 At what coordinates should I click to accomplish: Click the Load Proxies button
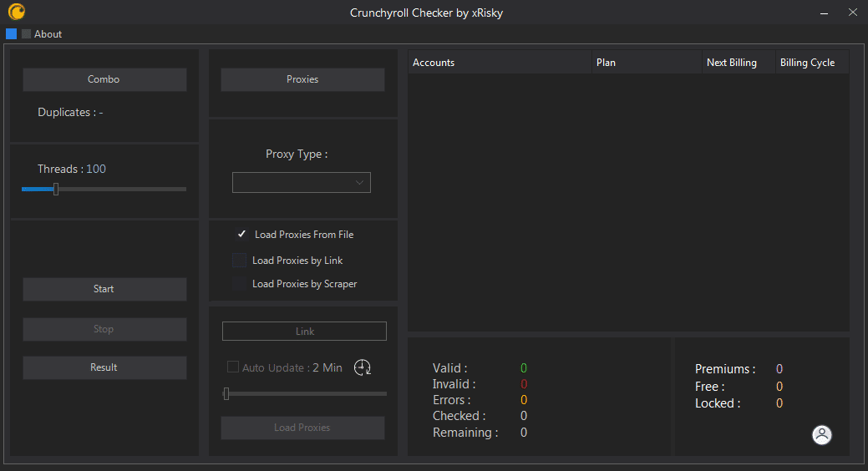(x=302, y=428)
